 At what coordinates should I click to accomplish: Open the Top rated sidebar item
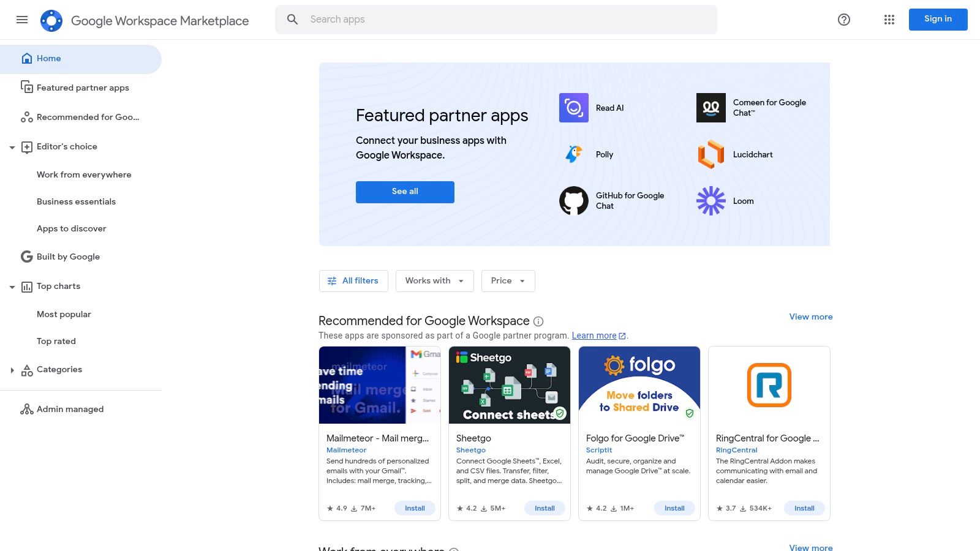pos(56,341)
